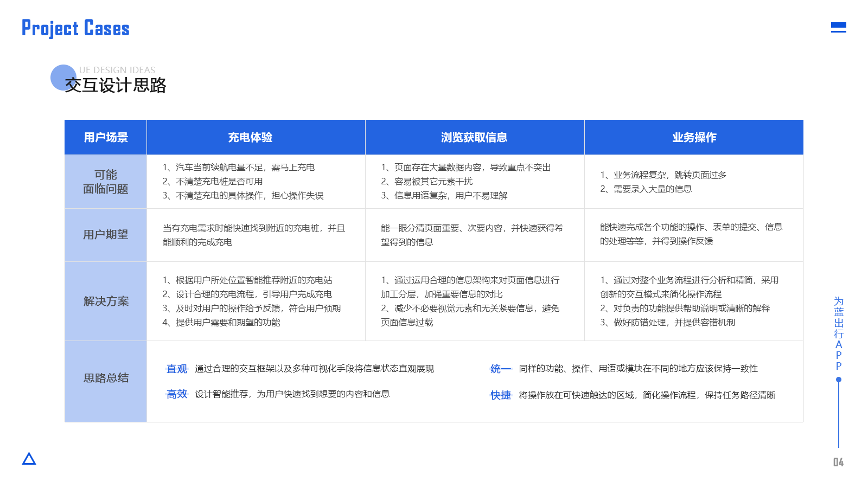Click text 业务流程复杂，跳转页面过多
This screenshot has height=488, width=868.
tap(670, 175)
